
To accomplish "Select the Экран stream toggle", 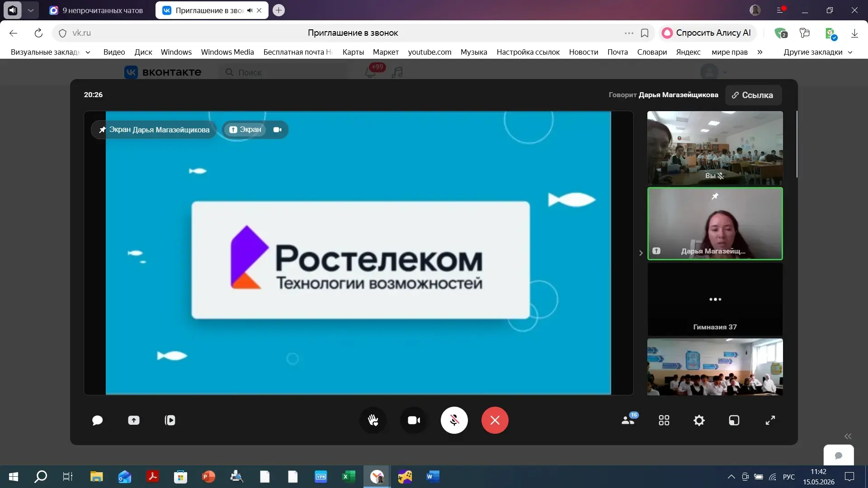I will 245,130.
